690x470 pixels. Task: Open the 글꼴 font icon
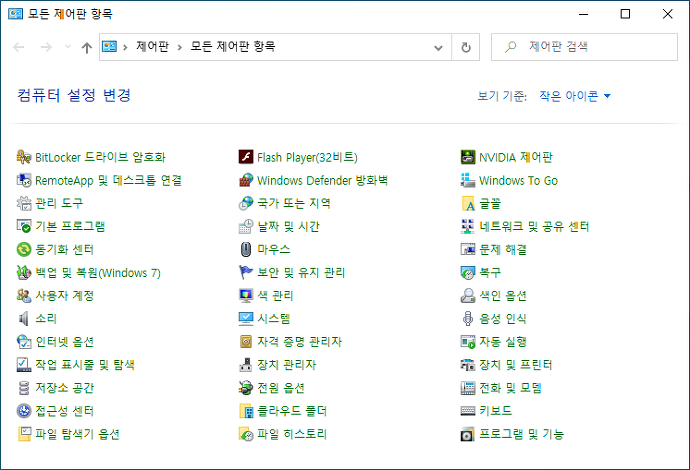[468, 203]
